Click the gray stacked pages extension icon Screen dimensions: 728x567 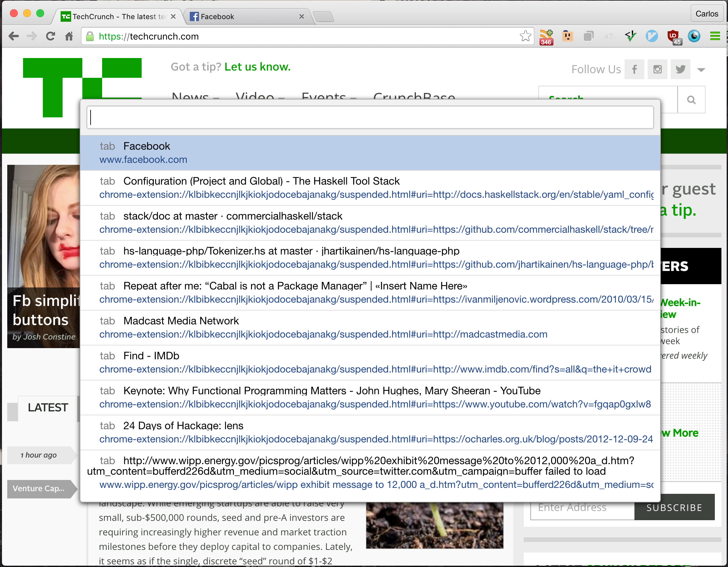coord(589,36)
